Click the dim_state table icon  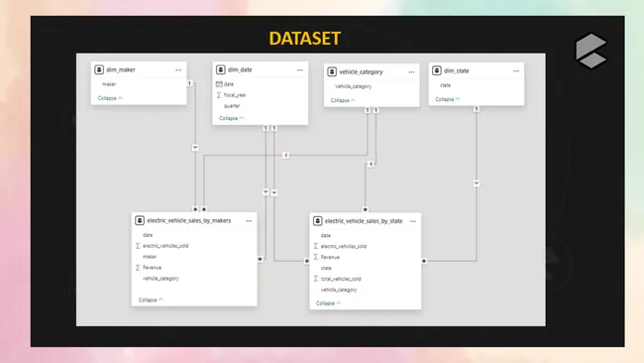(437, 70)
